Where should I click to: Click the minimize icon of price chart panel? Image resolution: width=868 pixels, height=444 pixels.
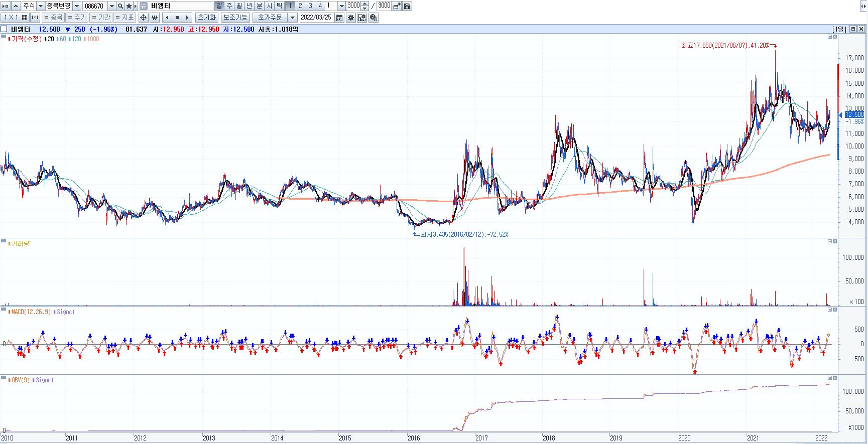click(830, 37)
